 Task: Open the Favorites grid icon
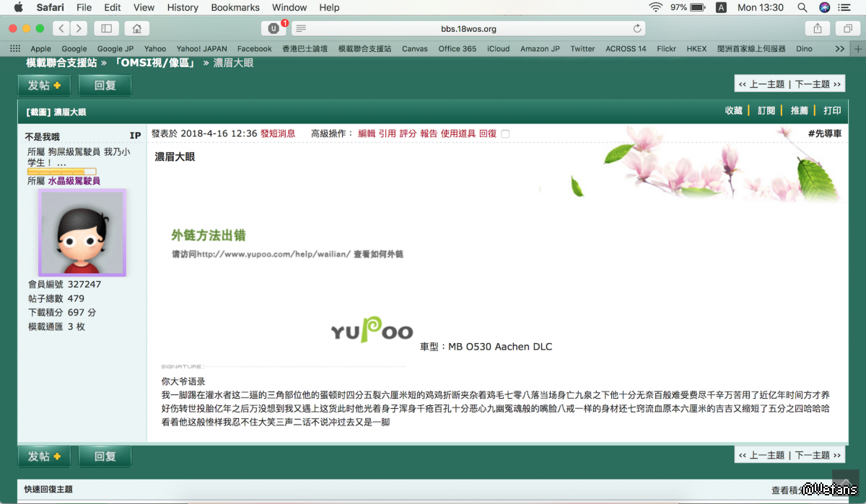coord(14,49)
